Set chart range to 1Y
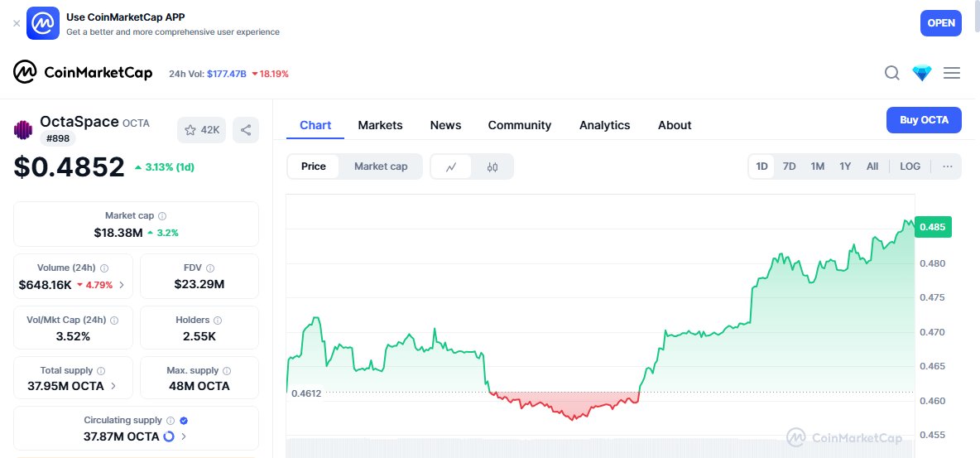 (845, 166)
